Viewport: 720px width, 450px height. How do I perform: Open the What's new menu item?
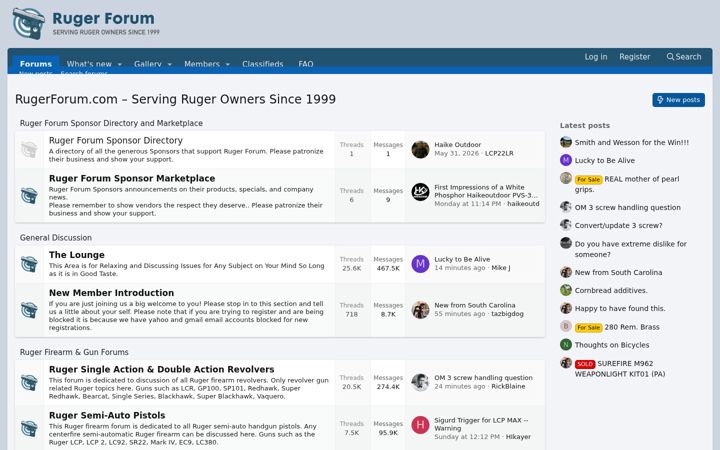(x=89, y=64)
